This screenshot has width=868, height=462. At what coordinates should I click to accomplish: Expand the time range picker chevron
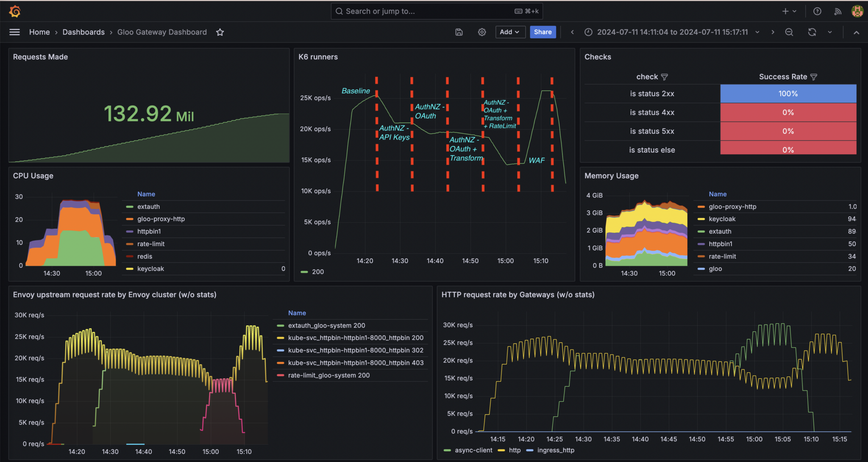(x=757, y=32)
